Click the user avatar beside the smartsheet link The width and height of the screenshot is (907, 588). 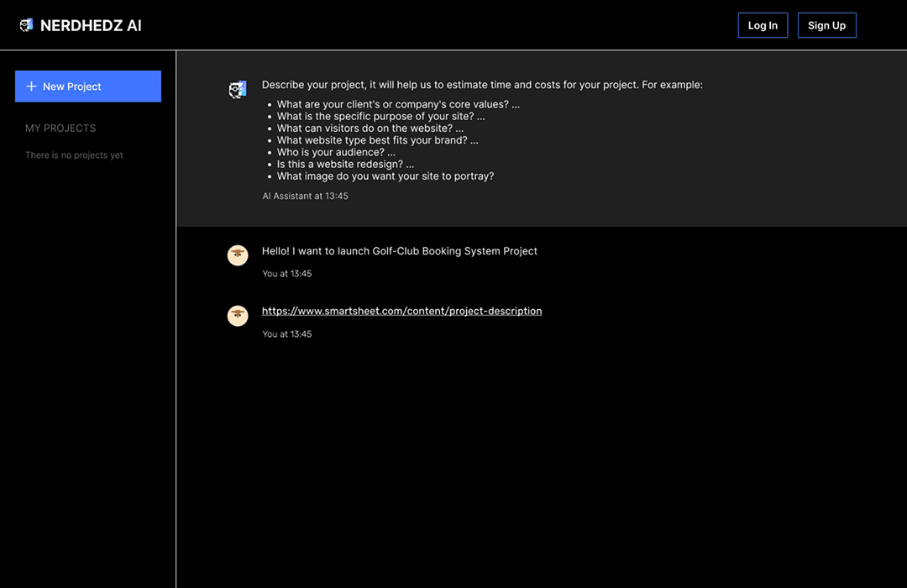click(238, 315)
